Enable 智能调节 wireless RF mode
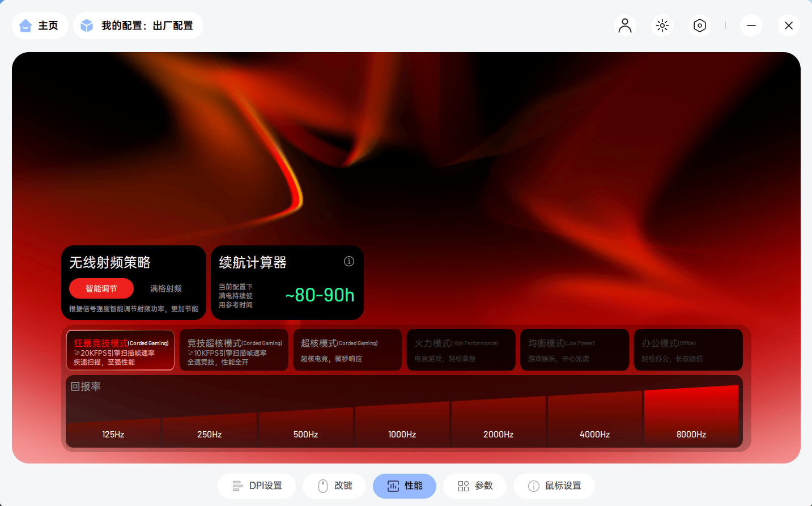The image size is (812, 506). click(101, 288)
